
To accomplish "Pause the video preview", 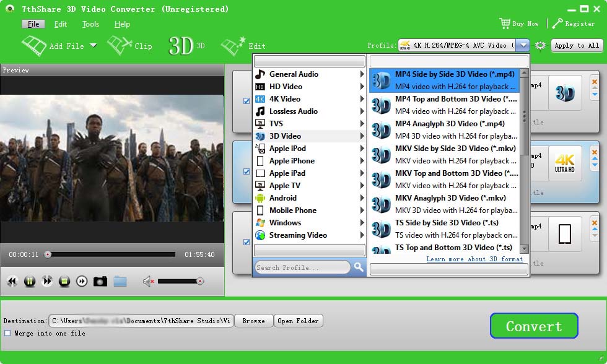I will [x=30, y=281].
